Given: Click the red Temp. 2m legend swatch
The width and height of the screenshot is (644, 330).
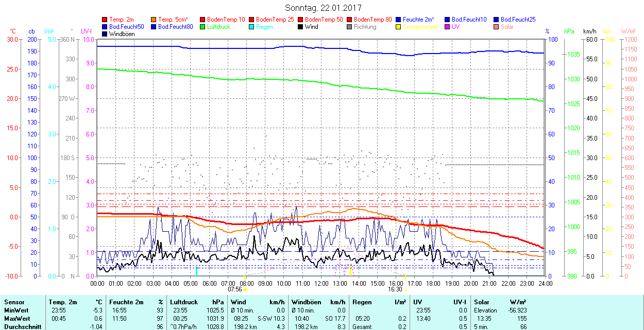Looking at the screenshot, I should 105,20.
